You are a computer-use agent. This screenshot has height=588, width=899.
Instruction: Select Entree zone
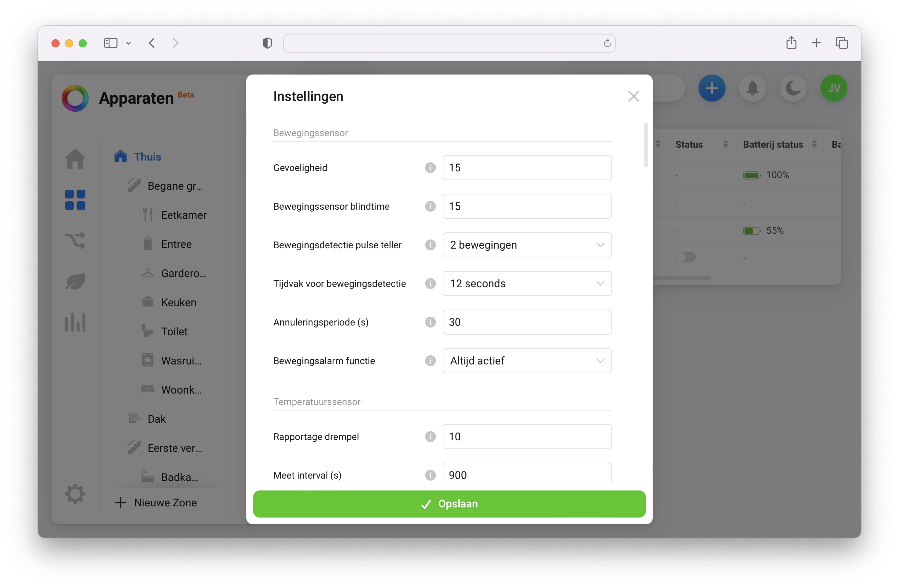point(167,244)
